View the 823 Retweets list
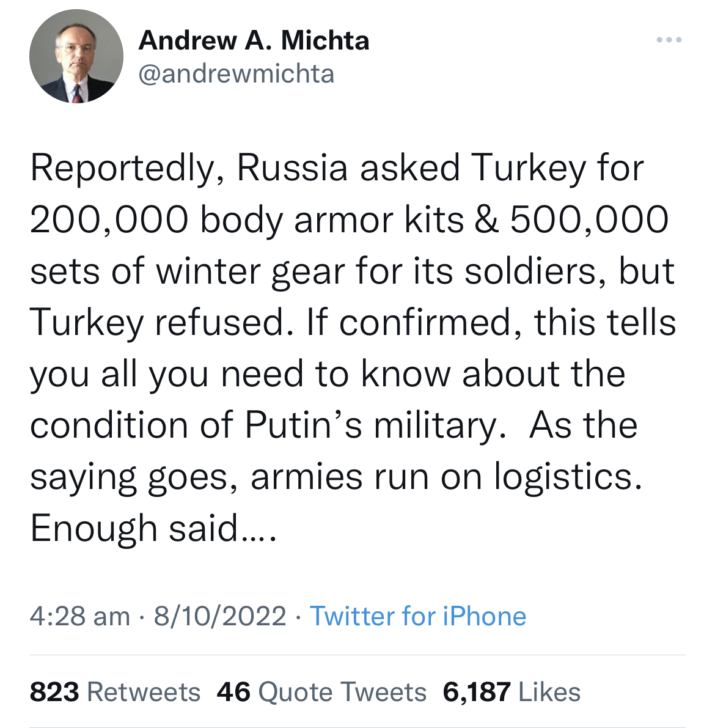This screenshot has height=728, width=715. (115, 692)
